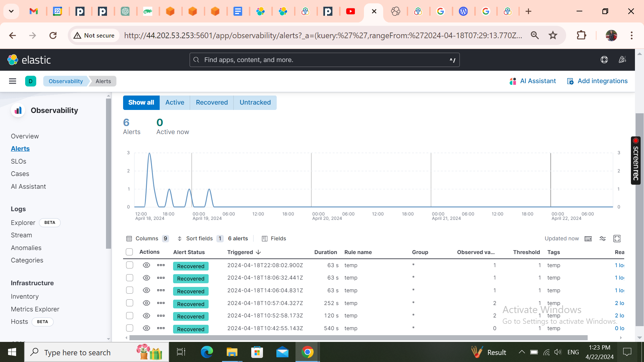644x362 pixels.
Task: Tick the select-all alerts header checkbox
Action: (x=129, y=252)
